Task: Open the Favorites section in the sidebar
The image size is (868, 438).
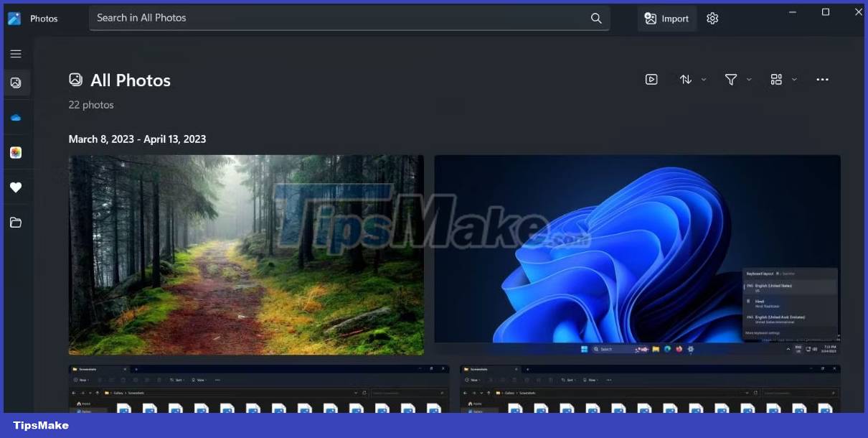Action: [x=16, y=187]
